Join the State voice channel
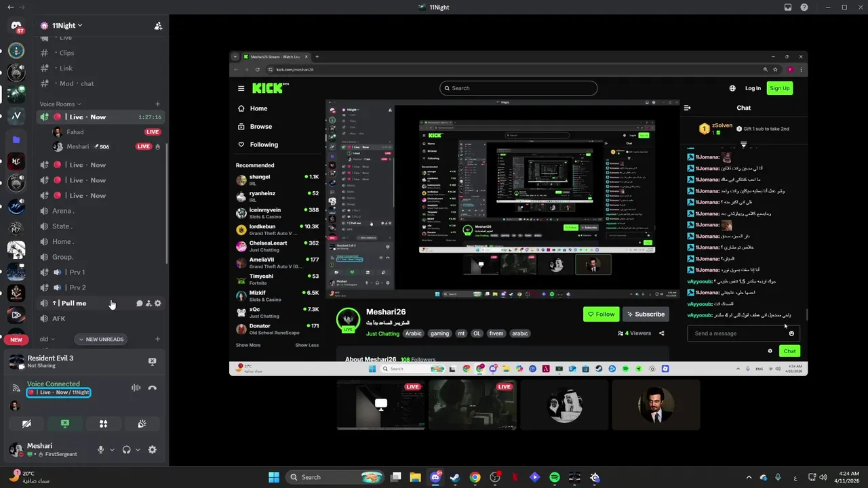This screenshot has width=868, height=488. [62, 226]
